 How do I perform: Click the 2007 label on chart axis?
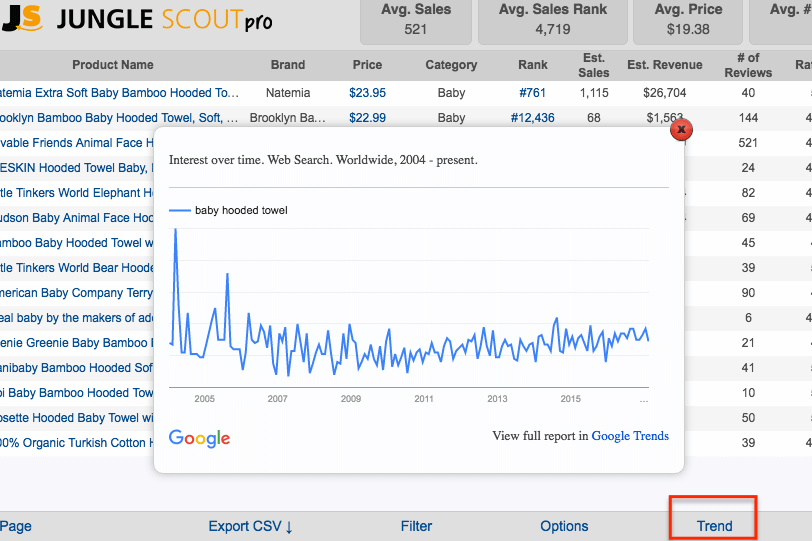click(278, 399)
